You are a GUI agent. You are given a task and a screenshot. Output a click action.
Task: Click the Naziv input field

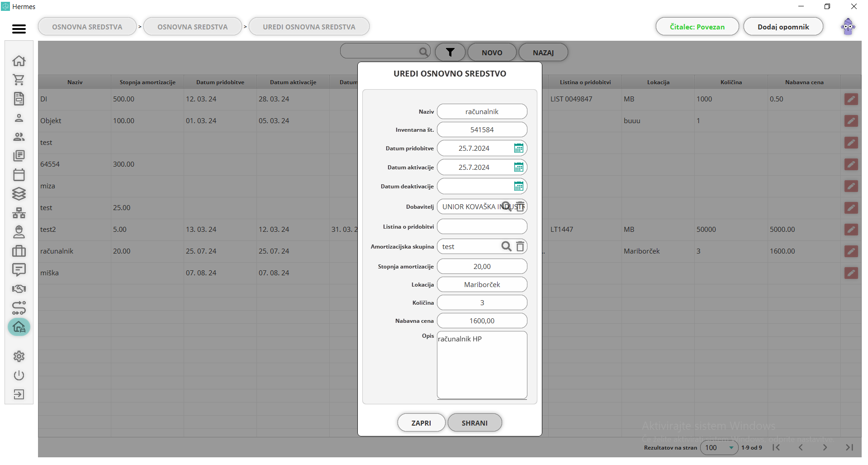coord(482,111)
